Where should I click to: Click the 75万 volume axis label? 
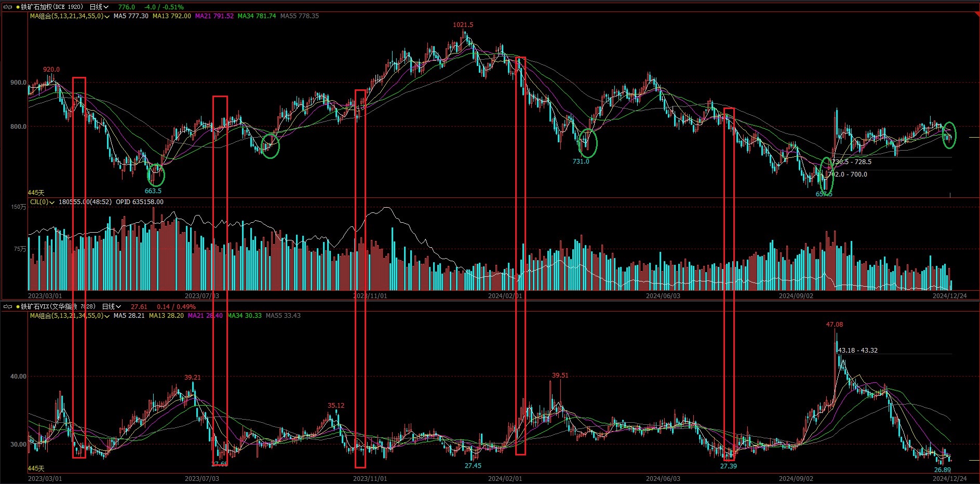tap(20, 249)
